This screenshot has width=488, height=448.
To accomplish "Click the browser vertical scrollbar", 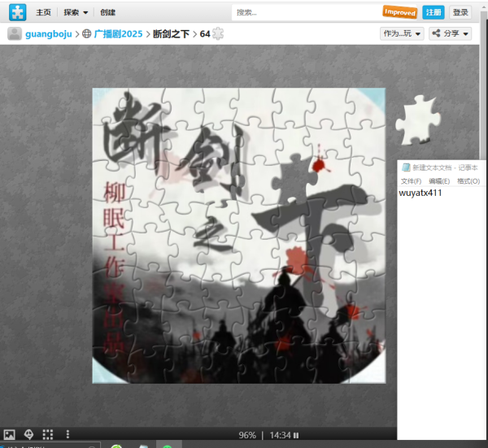I will point(483,84).
